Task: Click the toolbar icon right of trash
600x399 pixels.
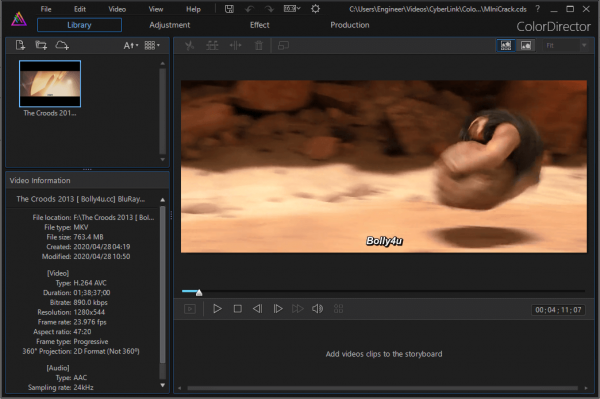Action: tap(283, 46)
